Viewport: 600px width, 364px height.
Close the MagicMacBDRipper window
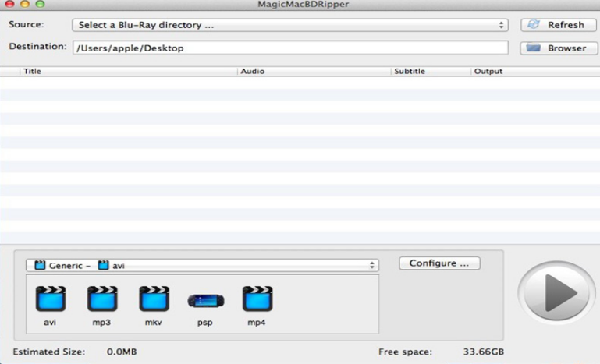pyautogui.click(x=10, y=3)
